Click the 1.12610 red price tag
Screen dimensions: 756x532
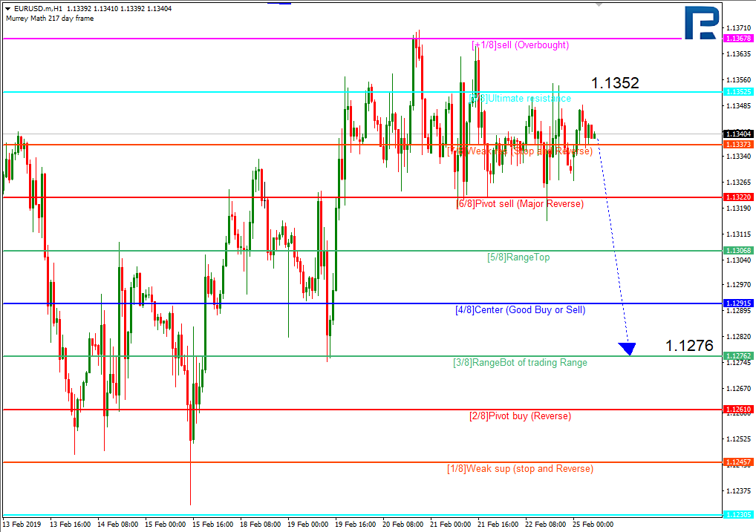(739, 410)
